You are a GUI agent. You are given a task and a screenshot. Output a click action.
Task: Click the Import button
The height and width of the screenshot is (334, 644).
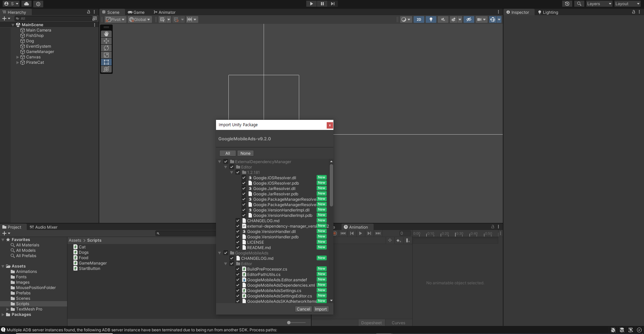[321, 309]
